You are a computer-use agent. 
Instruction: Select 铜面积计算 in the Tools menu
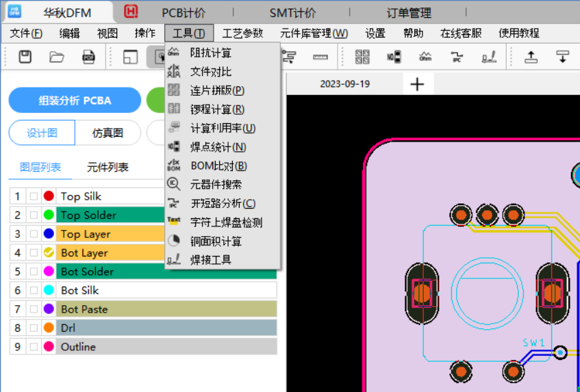223,241
